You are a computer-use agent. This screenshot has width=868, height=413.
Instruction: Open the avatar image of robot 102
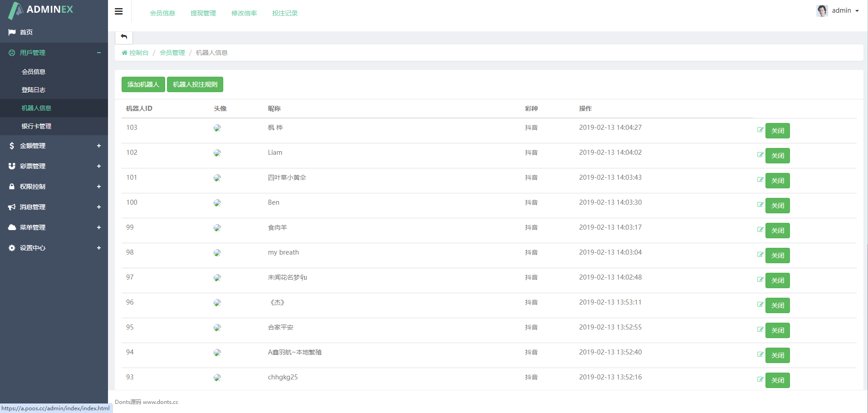pyautogui.click(x=217, y=153)
